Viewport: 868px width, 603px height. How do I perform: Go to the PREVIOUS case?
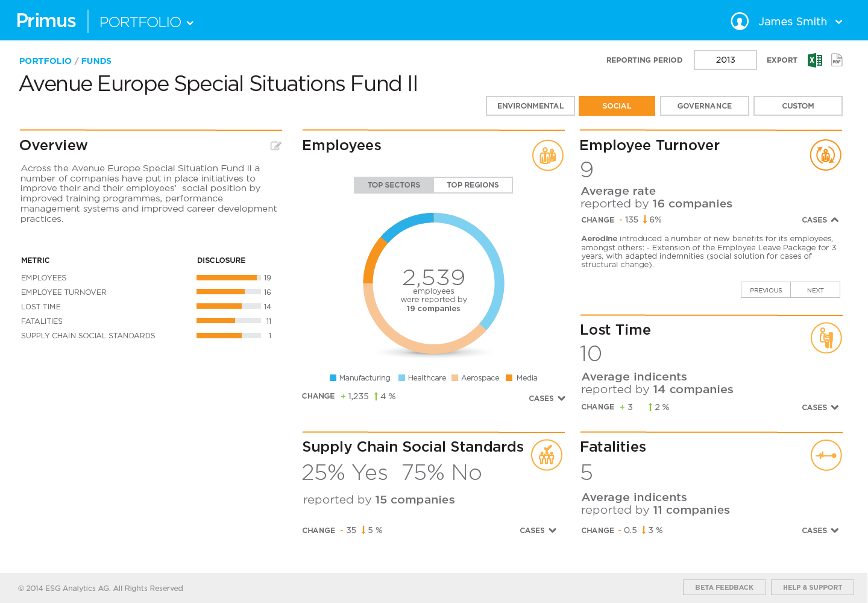pyautogui.click(x=766, y=290)
